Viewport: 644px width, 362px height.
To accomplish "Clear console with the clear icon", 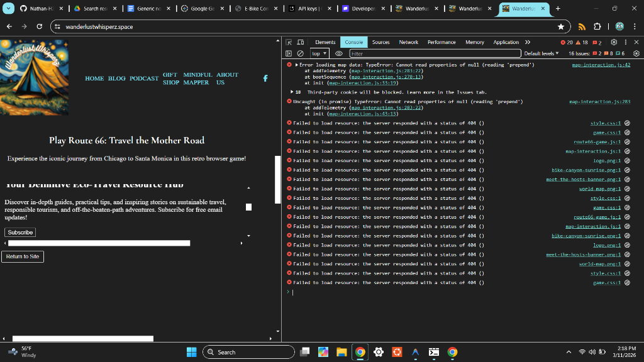I will (x=300, y=53).
